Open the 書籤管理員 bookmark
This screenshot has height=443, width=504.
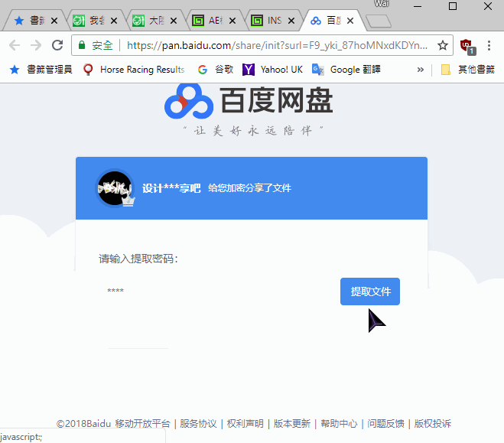(41, 70)
